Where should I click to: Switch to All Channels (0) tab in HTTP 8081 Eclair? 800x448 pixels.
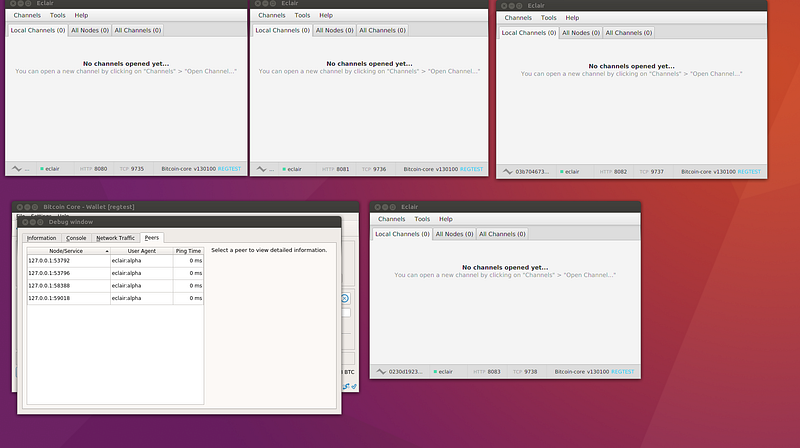pyautogui.click(x=382, y=30)
